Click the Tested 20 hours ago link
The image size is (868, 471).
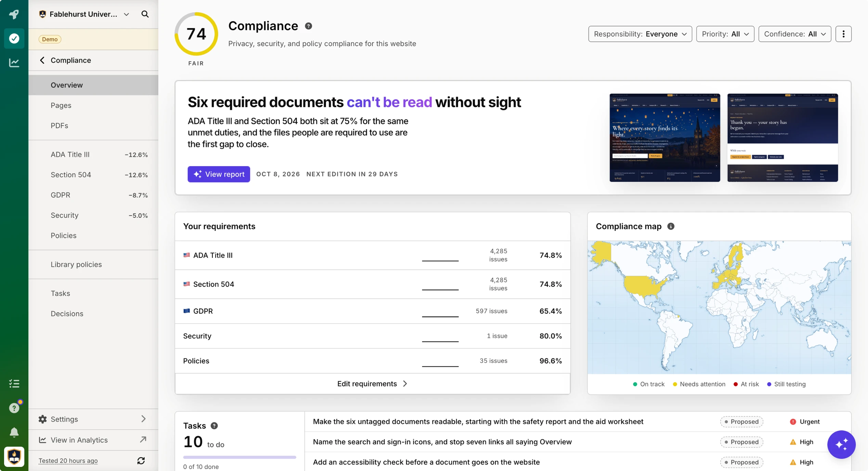point(68,461)
